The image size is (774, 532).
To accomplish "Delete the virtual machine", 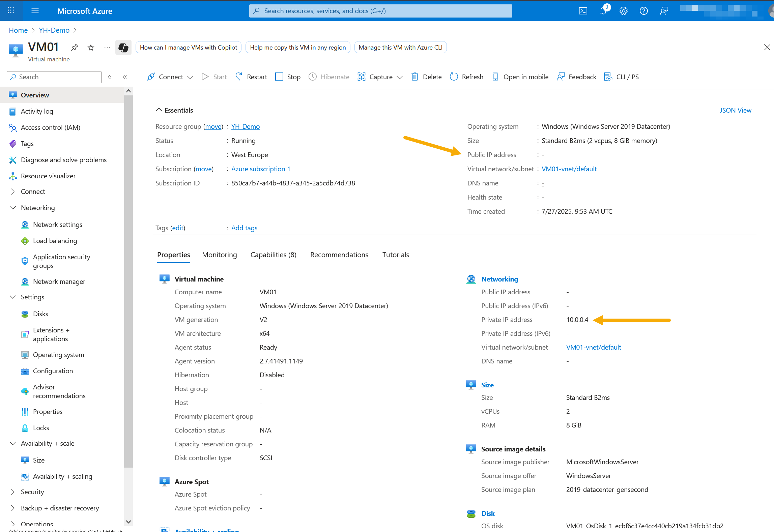I will (427, 77).
